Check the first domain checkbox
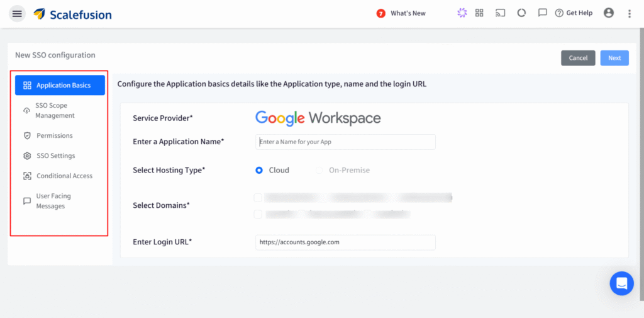Image resolution: width=644 pixels, height=318 pixels. click(258, 198)
